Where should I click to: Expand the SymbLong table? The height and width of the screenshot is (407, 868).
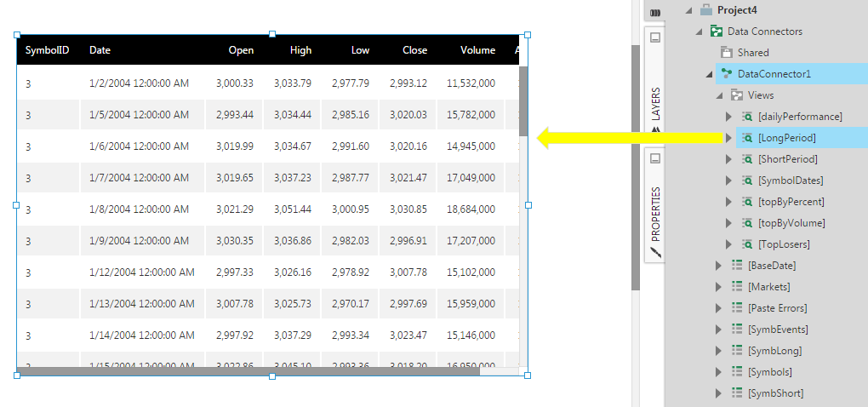click(718, 351)
